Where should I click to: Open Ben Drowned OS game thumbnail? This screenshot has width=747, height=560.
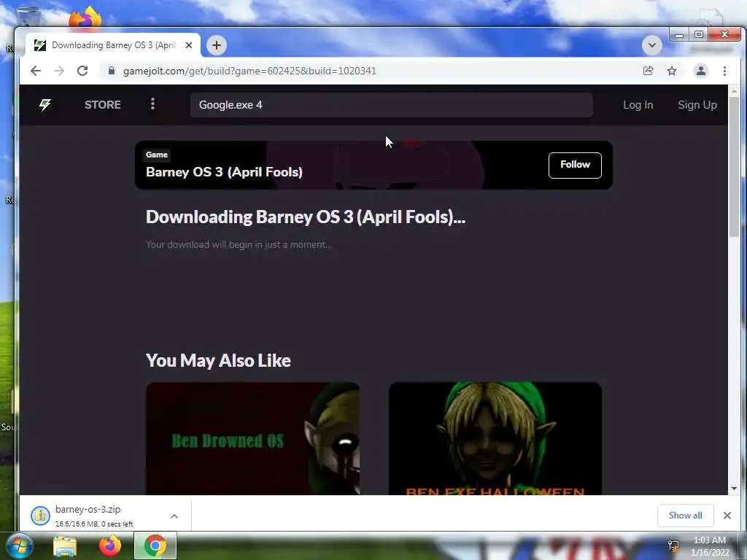pyautogui.click(x=252, y=438)
